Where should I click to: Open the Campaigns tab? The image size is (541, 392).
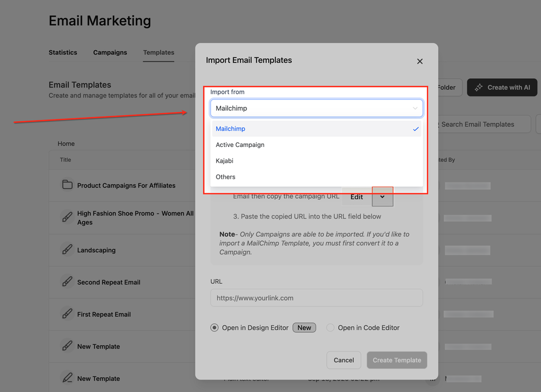(110, 52)
